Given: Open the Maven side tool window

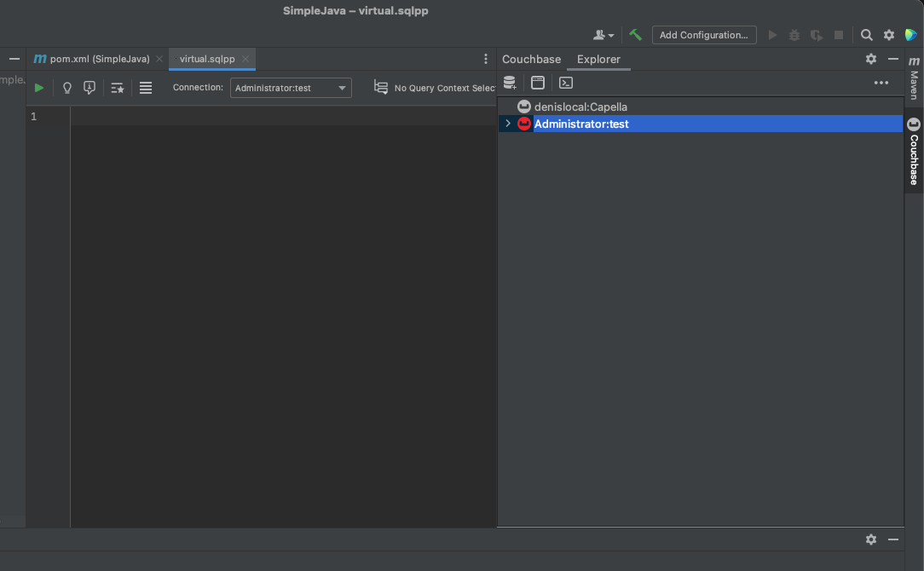Looking at the screenshot, I should [x=914, y=78].
